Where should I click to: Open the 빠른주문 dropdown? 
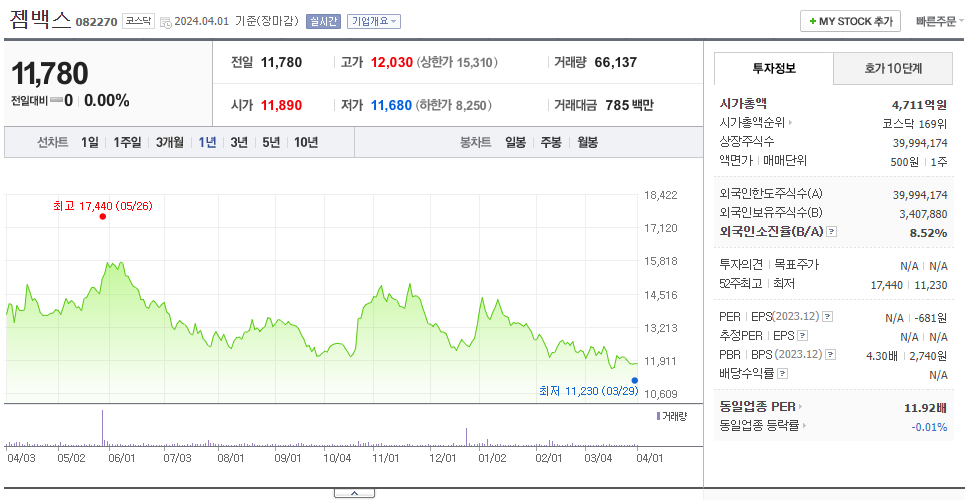940,22
